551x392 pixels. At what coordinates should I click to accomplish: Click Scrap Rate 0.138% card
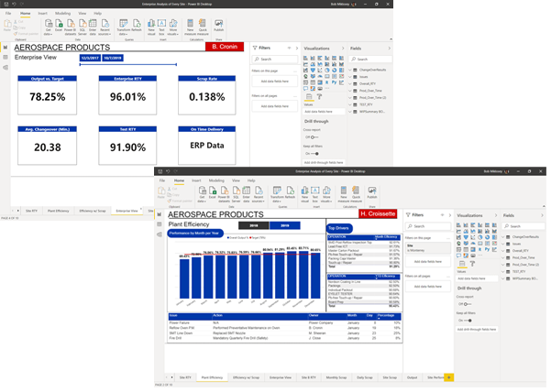(207, 95)
